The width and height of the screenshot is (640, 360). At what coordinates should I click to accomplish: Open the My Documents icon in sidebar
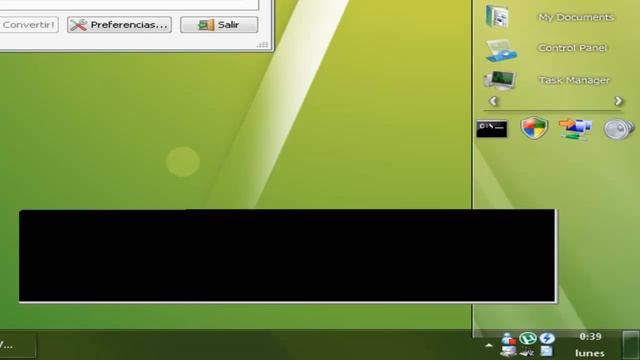(x=497, y=16)
